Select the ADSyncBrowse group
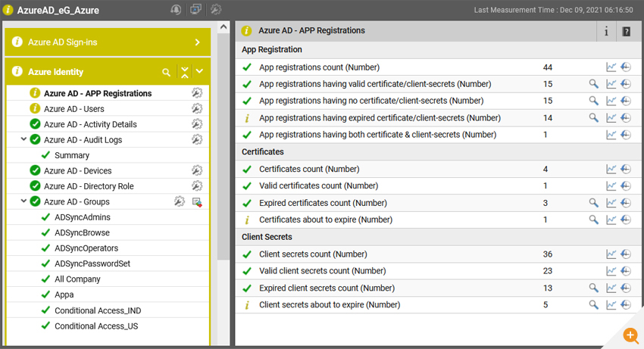 (x=82, y=233)
